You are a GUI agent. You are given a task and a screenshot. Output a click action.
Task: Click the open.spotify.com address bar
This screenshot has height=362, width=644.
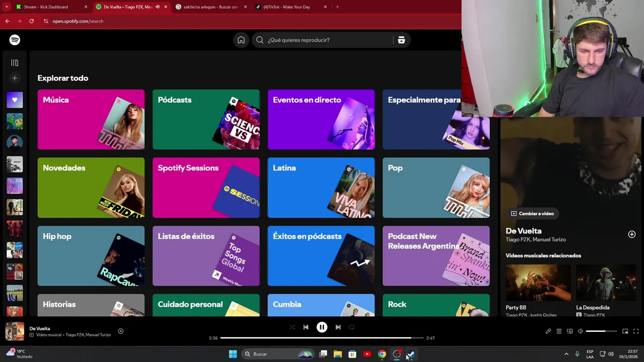point(78,21)
